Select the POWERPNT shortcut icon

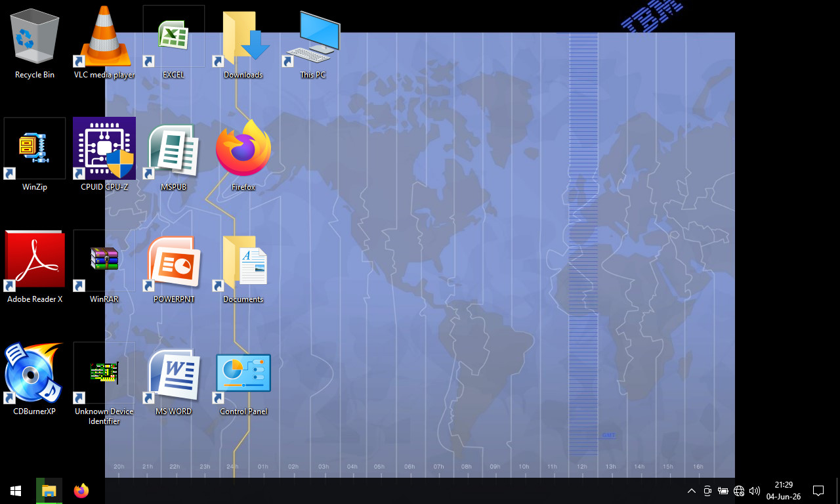tap(173, 267)
